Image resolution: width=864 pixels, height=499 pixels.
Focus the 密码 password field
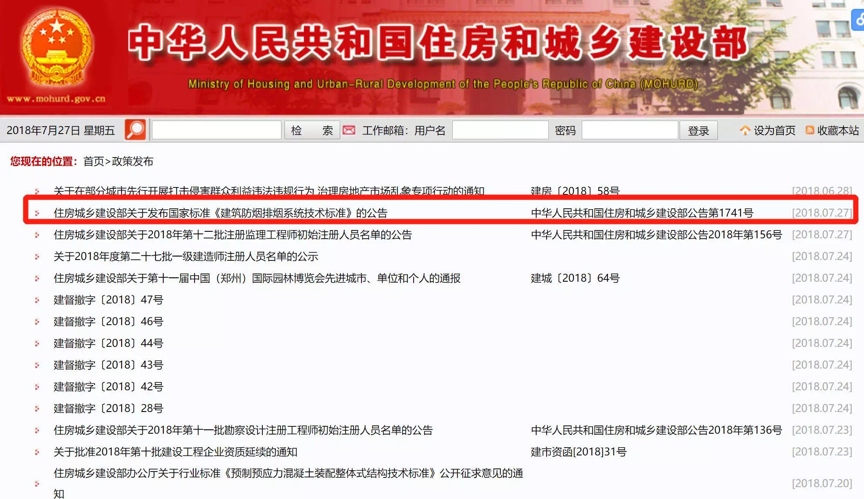(630, 131)
